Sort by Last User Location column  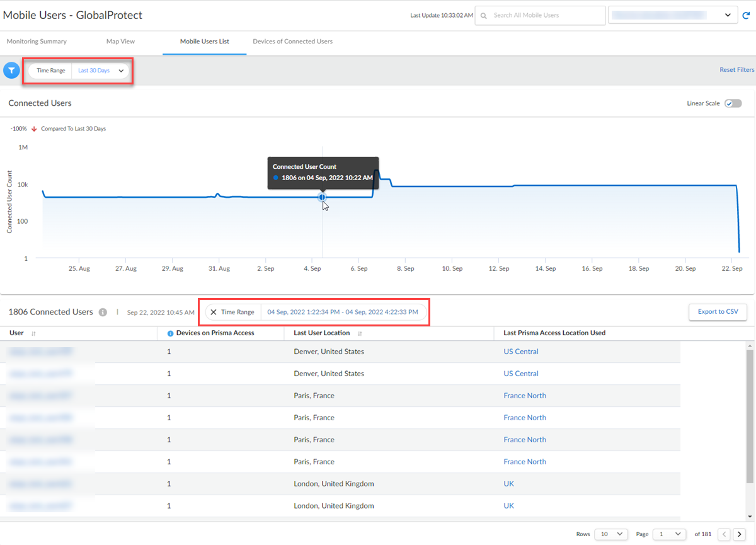(x=360, y=333)
